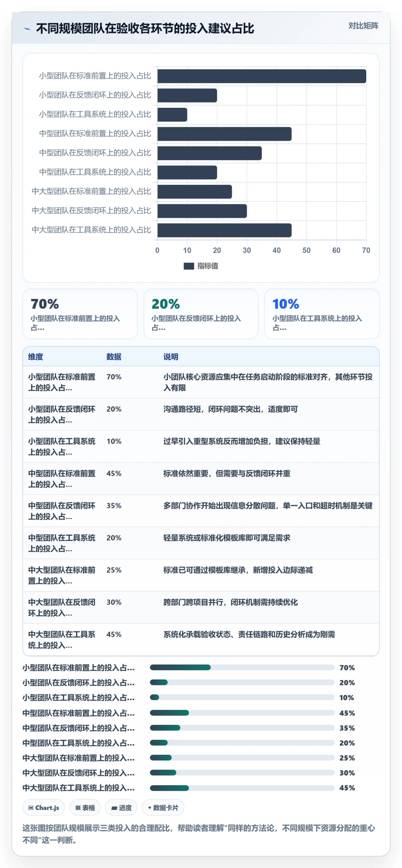This screenshot has width=402, height=868.
Task: Click the 指标值 legend label
Action: 208,266
